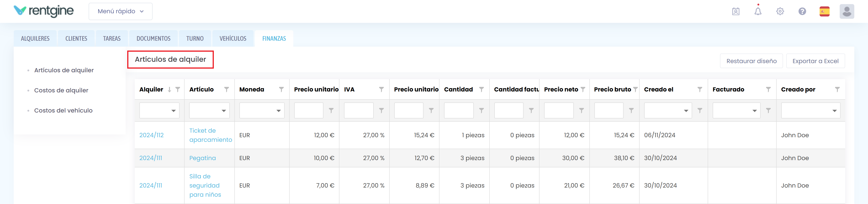Open the Precio bruto header filter icon
The image size is (868, 204).
[635, 89]
